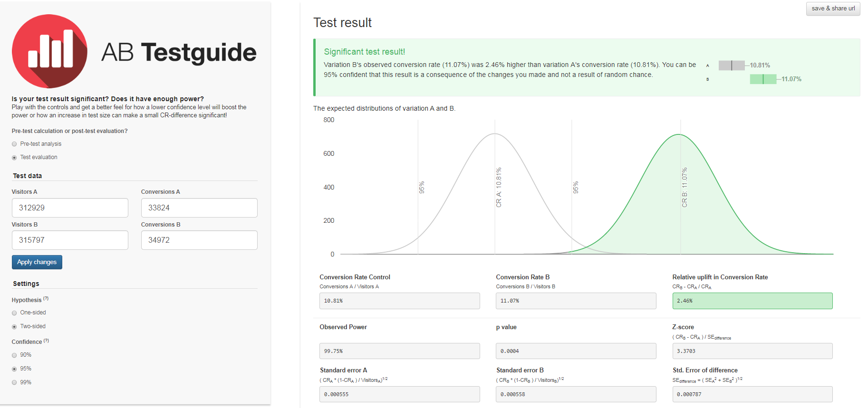Choose One-sided hypothesis
Viewport: 868px width, 408px height.
(x=14, y=313)
